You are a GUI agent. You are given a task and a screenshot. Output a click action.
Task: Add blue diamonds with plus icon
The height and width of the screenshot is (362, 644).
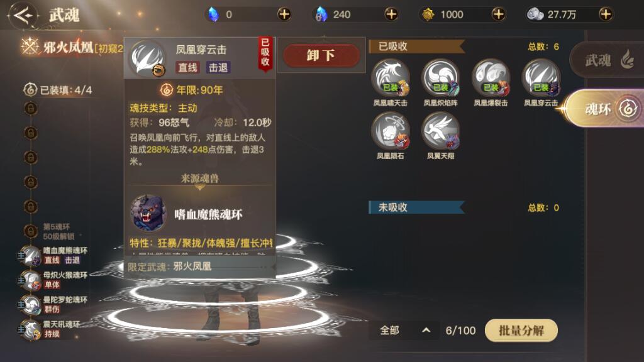284,14
